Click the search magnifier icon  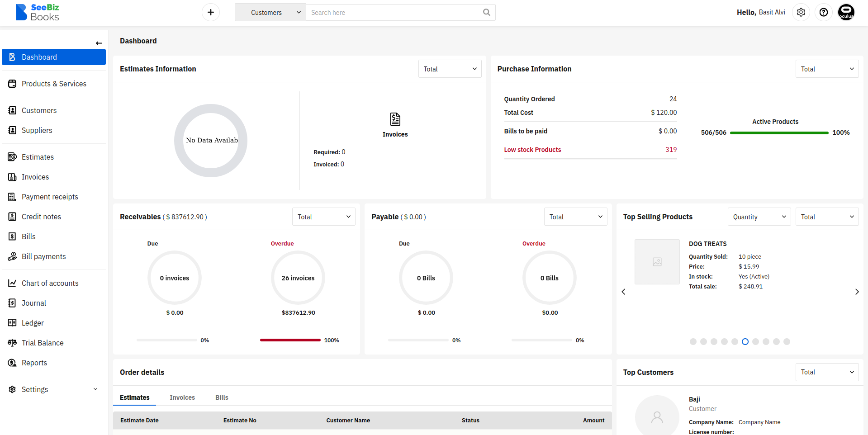coord(486,12)
